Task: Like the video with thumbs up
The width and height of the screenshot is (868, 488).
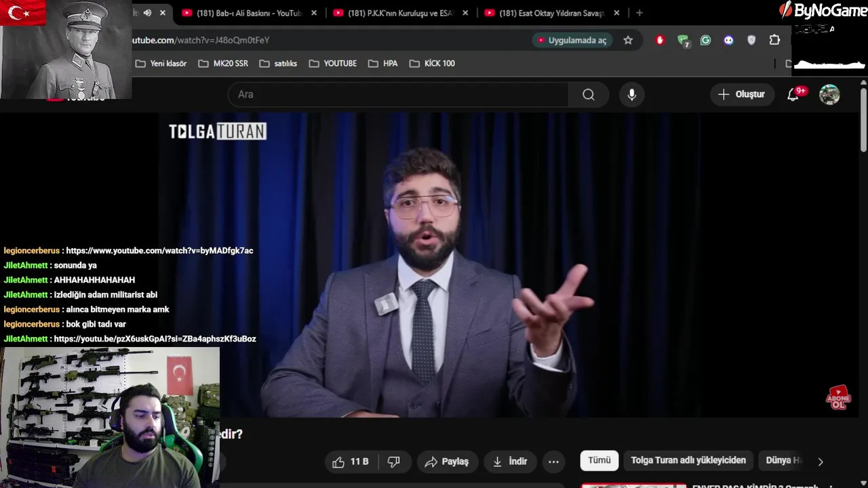Action: pyautogui.click(x=351, y=462)
